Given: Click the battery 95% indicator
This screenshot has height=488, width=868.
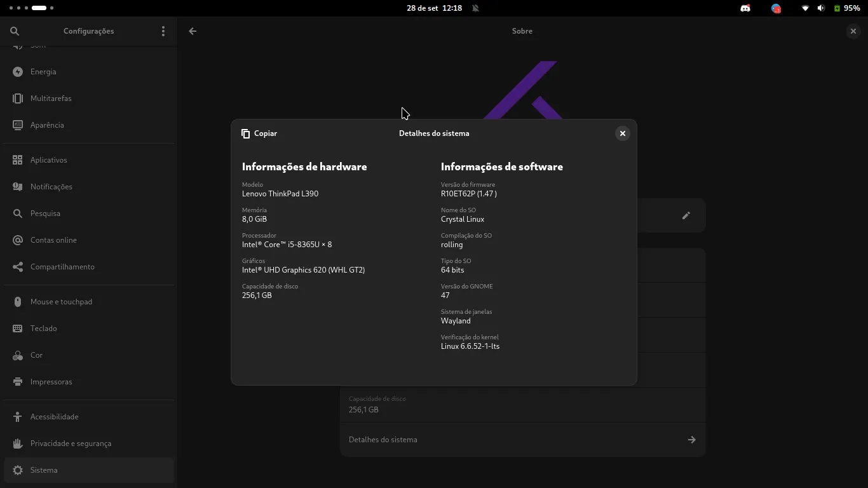Looking at the screenshot, I should (x=847, y=8).
